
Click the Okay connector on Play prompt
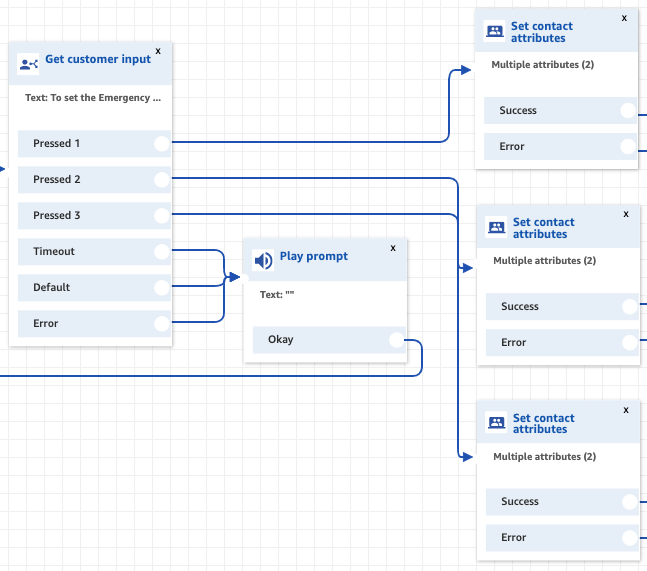397,340
